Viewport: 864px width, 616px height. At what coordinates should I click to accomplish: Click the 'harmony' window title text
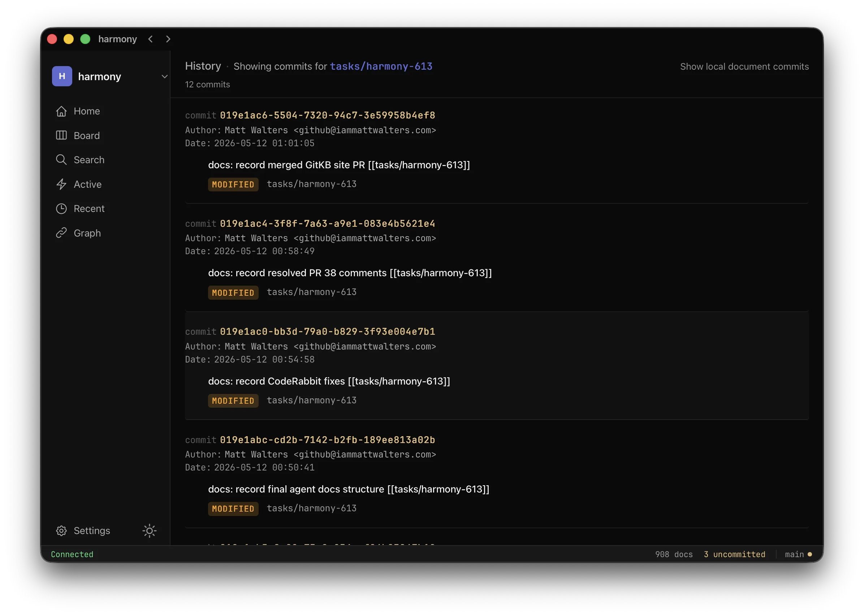pyautogui.click(x=118, y=39)
